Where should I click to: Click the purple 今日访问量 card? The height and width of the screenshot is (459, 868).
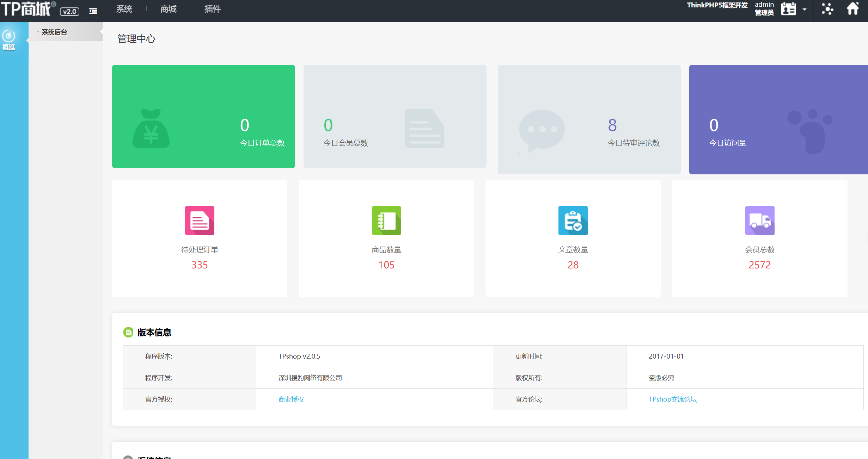[778, 119]
